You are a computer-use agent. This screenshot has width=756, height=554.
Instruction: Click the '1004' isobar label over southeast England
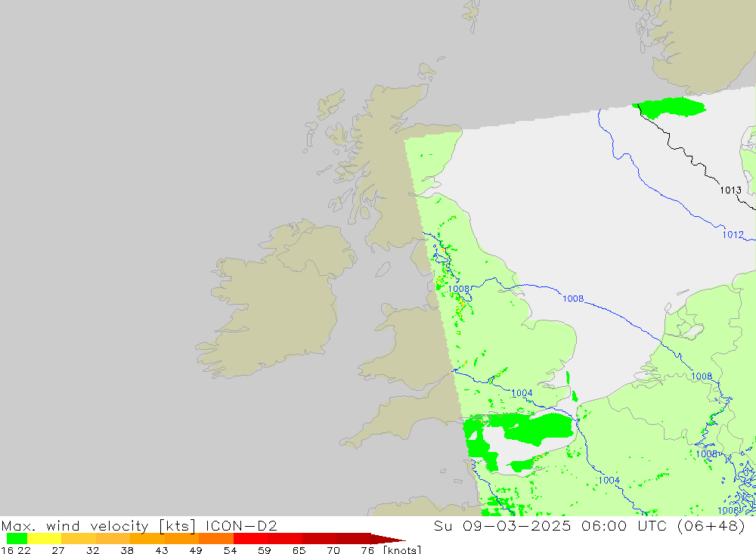coord(522,393)
